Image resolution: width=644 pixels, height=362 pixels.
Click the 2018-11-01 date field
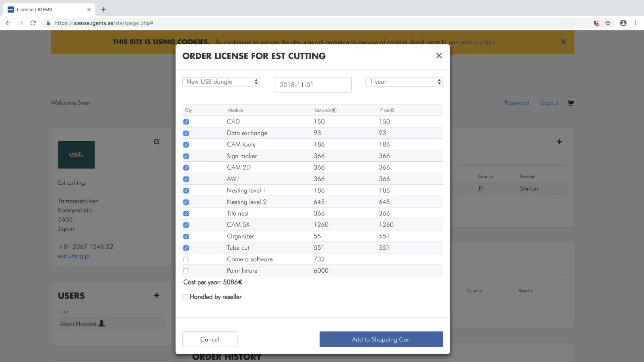pos(312,85)
